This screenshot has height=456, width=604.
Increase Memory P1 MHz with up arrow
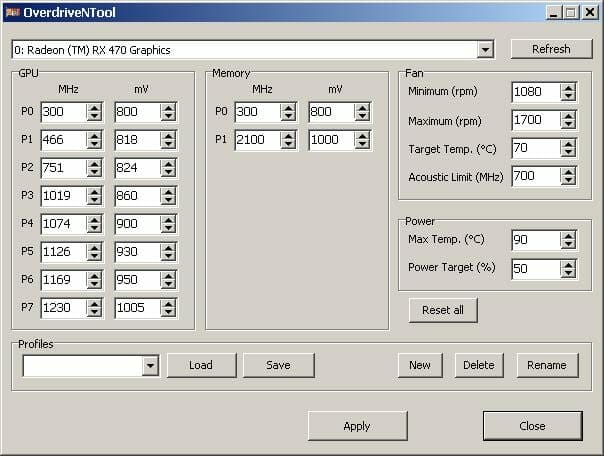tap(289, 136)
